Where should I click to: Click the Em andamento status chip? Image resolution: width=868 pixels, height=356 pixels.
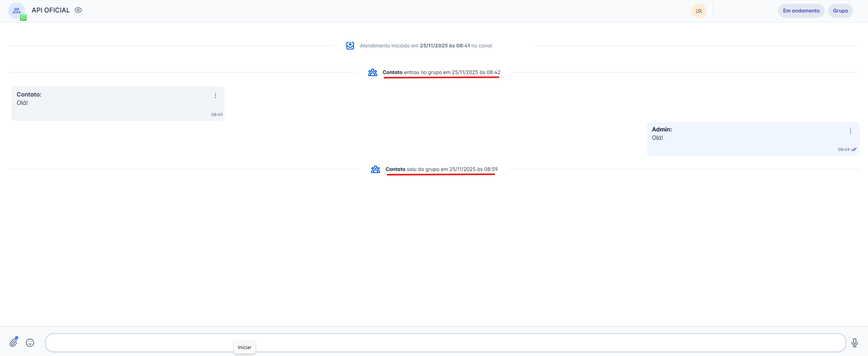click(x=801, y=11)
